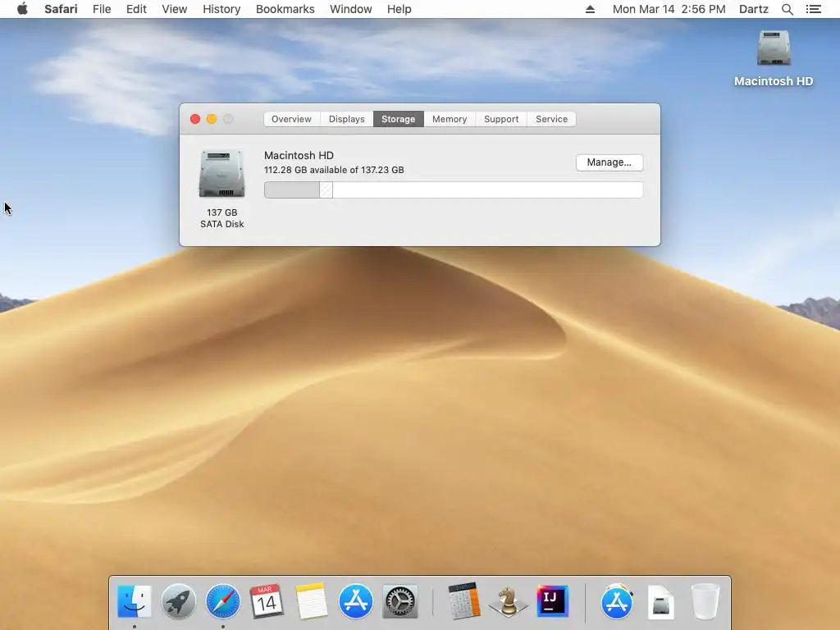
Task: Click Macintosh HD title in Storage window
Action: coord(299,155)
